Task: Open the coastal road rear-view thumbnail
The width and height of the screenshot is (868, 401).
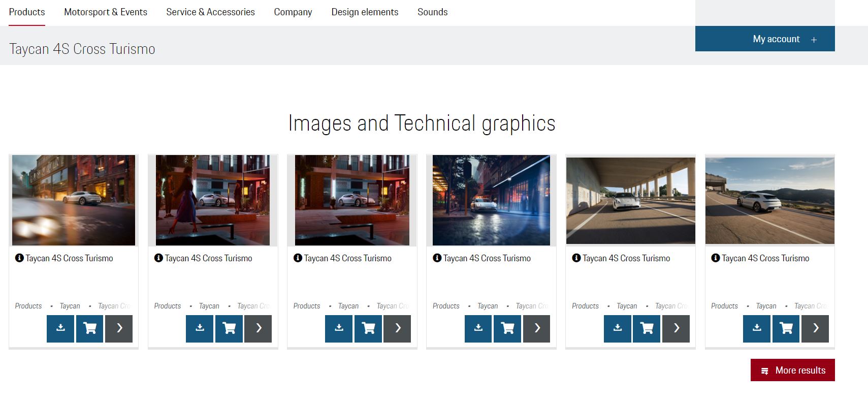Action: click(770, 200)
